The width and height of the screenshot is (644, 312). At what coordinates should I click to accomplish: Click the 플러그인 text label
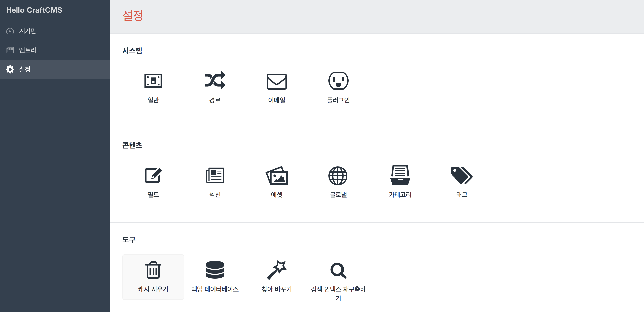338,100
